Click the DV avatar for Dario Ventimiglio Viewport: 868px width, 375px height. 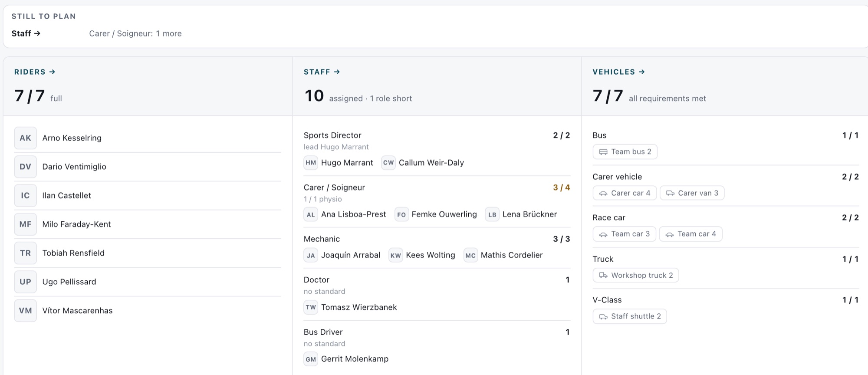click(25, 167)
